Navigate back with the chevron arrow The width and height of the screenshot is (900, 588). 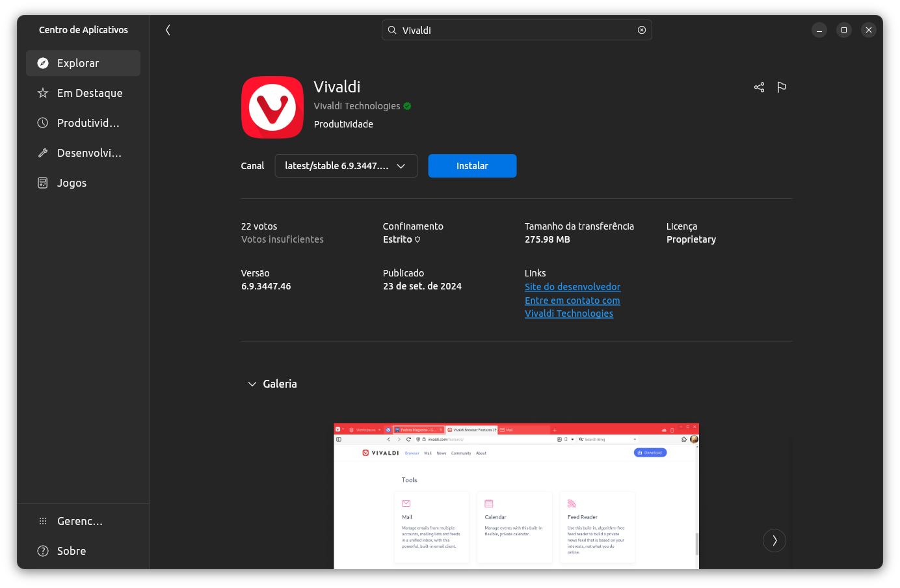coord(168,30)
